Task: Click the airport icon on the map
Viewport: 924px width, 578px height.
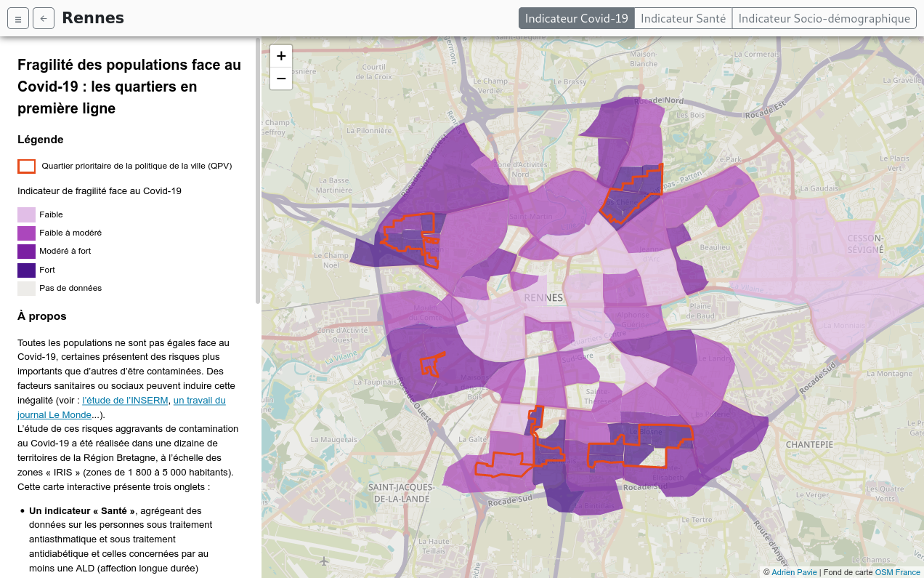Action: pyautogui.click(x=324, y=561)
